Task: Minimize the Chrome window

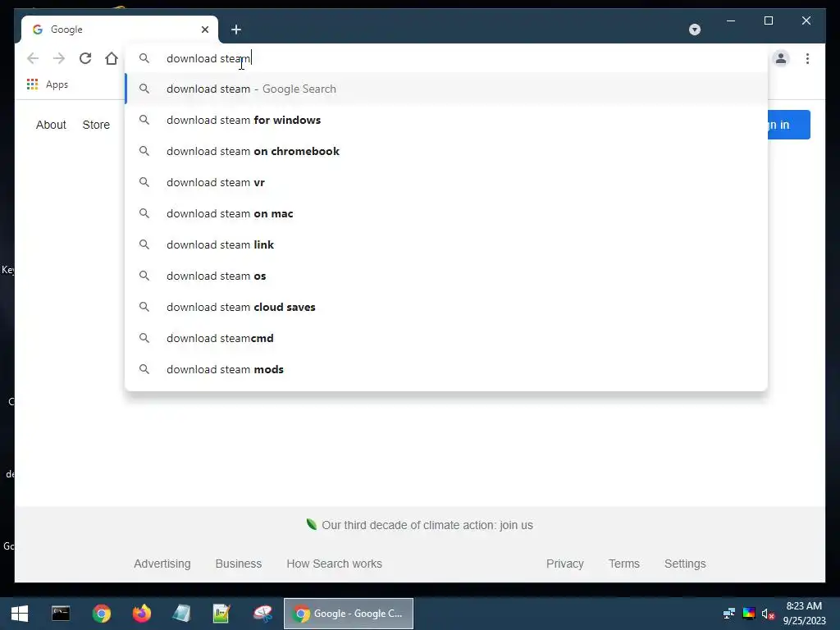Action: [x=731, y=21]
